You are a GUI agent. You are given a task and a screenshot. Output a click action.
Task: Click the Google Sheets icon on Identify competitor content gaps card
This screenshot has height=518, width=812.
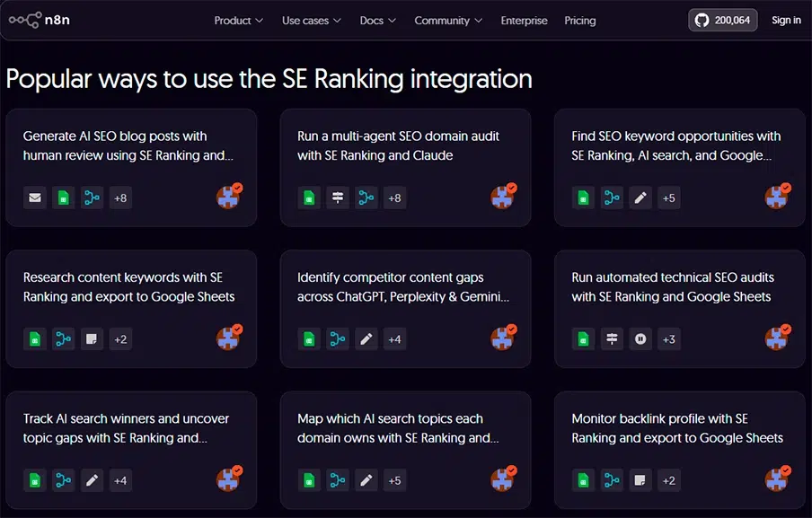pyautogui.click(x=309, y=339)
